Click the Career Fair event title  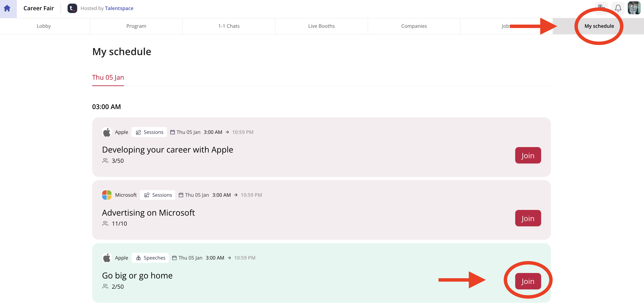click(x=39, y=8)
